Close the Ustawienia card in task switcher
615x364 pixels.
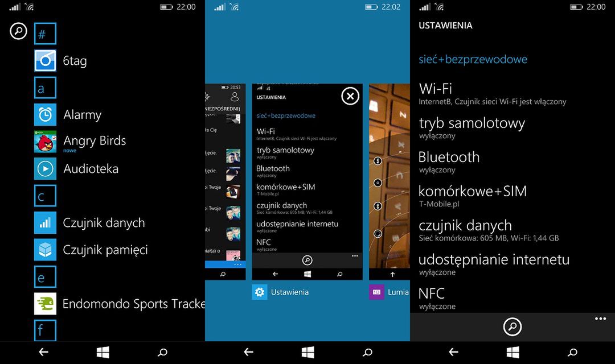click(x=350, y=96)
